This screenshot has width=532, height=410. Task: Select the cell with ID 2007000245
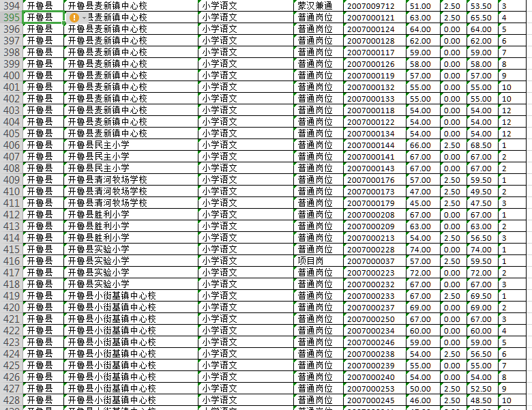tap(370, 400)
